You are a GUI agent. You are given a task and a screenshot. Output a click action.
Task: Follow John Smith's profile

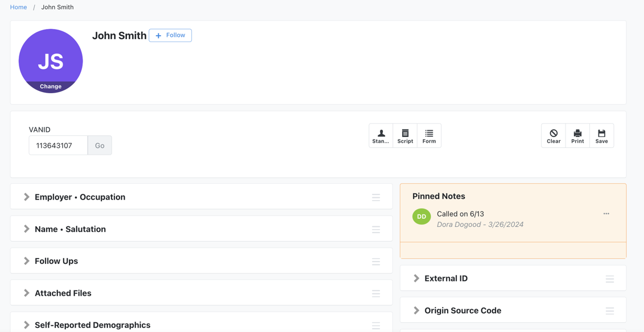170,35
